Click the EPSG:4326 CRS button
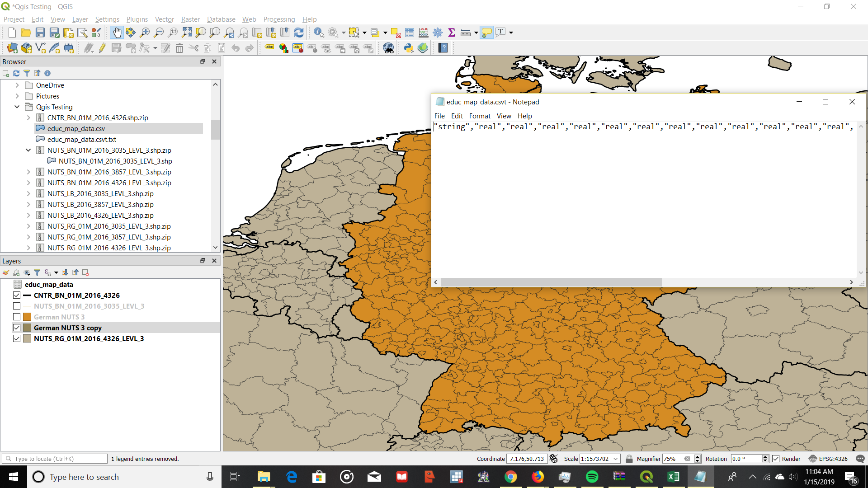The width and height of the screenshot is (868, 488). 828,459
